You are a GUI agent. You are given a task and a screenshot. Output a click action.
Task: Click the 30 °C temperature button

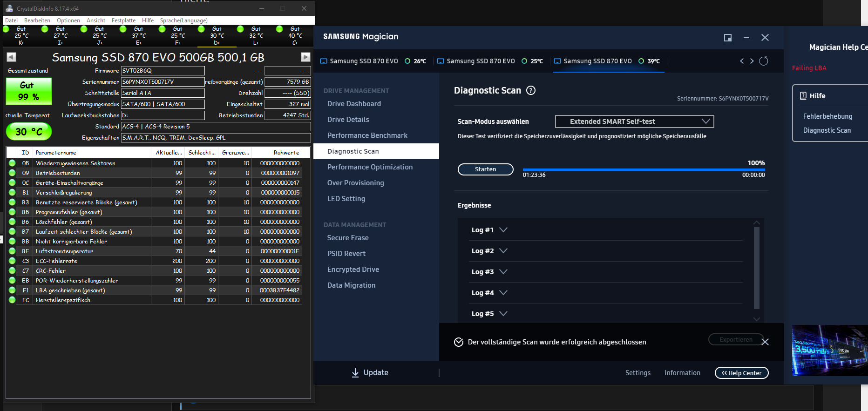point(29,132)
